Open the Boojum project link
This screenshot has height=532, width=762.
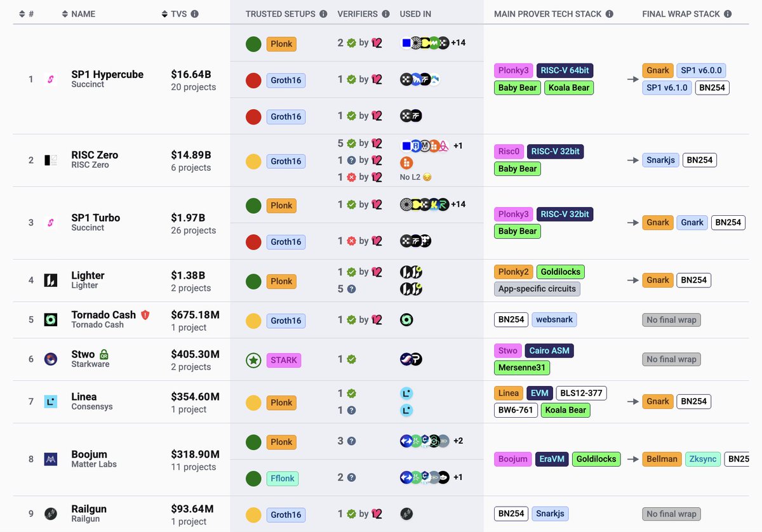(x=89, y=454)
